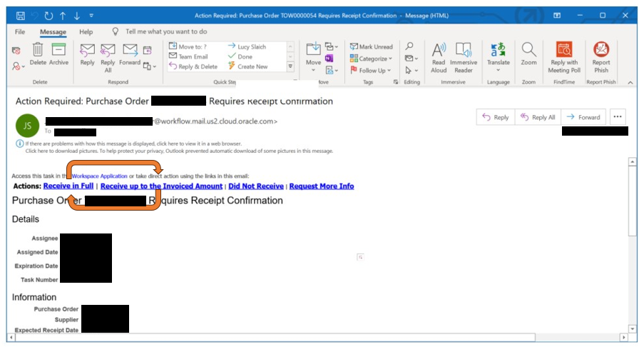
Task: Open the Rules dropdown in Move group
Action: tap(331, 46)
